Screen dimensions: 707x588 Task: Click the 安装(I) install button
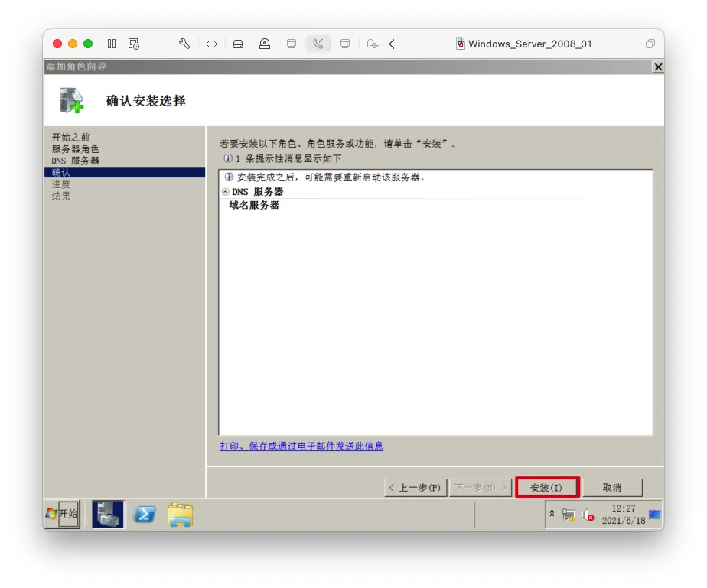pyautogui.click(x=546, y=488)
